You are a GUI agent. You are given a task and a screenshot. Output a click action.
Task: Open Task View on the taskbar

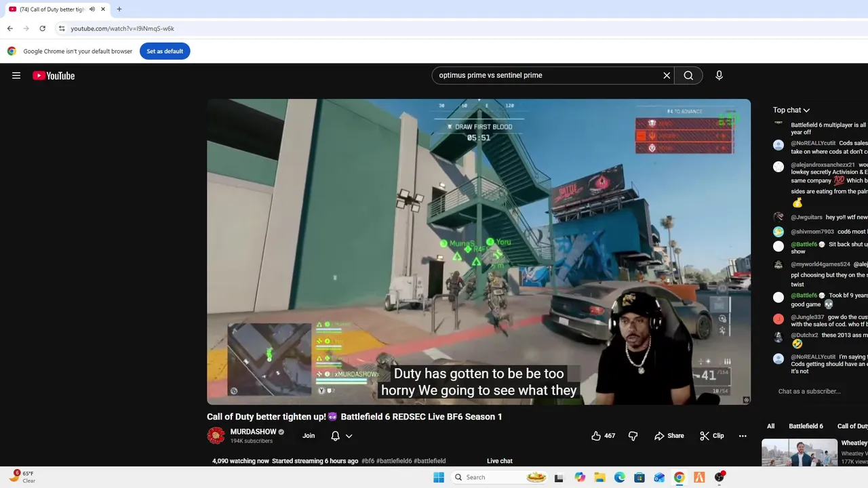[x=559, y=477]
